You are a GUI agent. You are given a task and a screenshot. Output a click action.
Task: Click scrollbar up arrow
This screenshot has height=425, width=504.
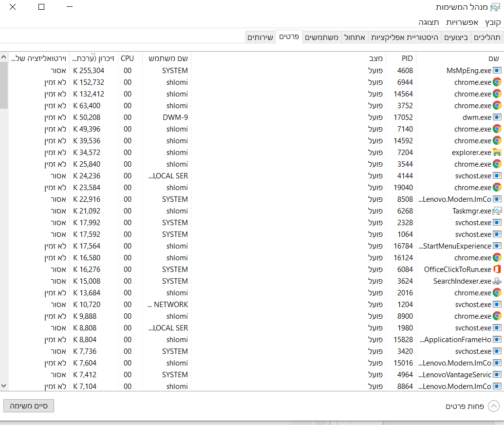pyautogui.click(x=3, y=57)
